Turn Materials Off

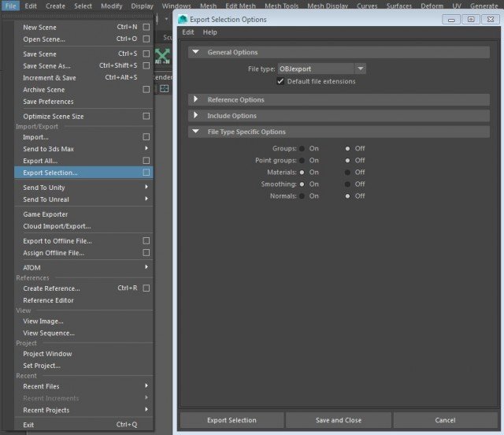(x=348, y=172)
